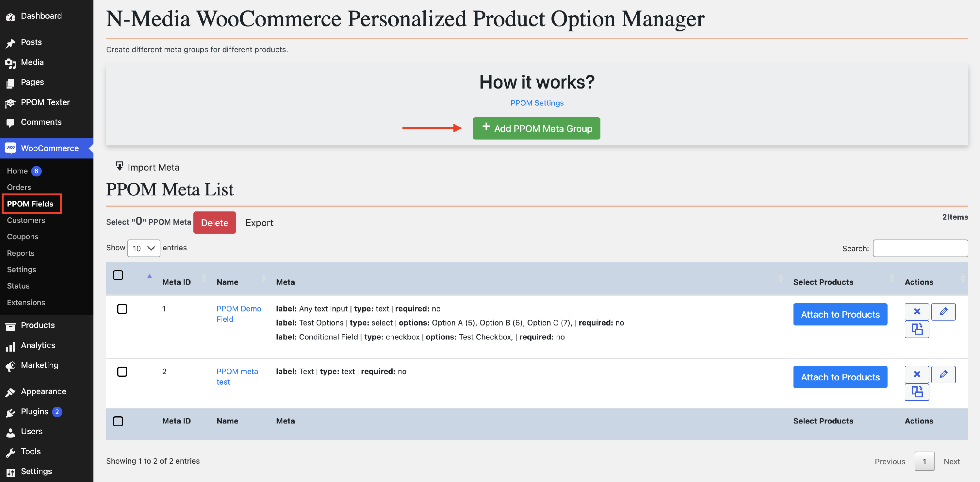Delete PPOM meta test with X icon
The height and width of the screenshot is (482, 980).
tap(917, 374)
